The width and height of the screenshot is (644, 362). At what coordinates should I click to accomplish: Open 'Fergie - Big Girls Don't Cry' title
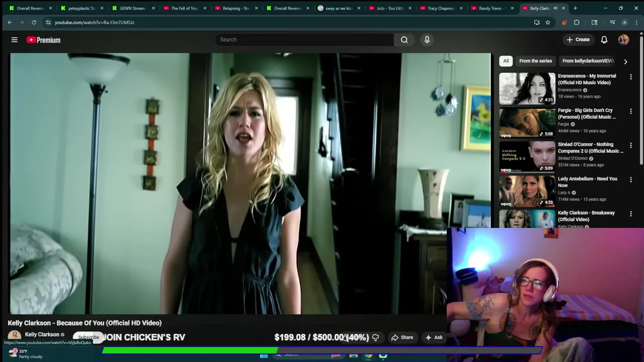click(587, 114)
